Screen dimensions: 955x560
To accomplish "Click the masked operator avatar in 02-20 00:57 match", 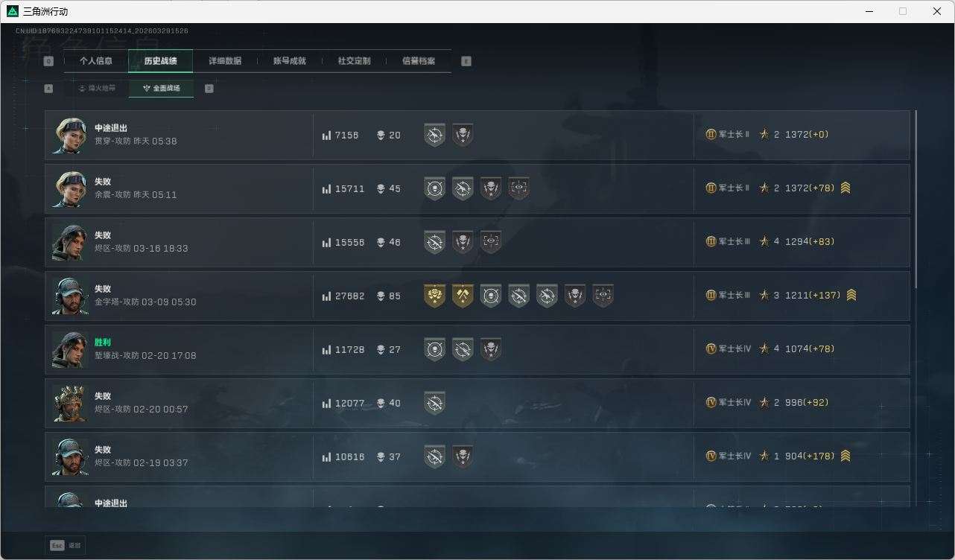I will (70, 403).
